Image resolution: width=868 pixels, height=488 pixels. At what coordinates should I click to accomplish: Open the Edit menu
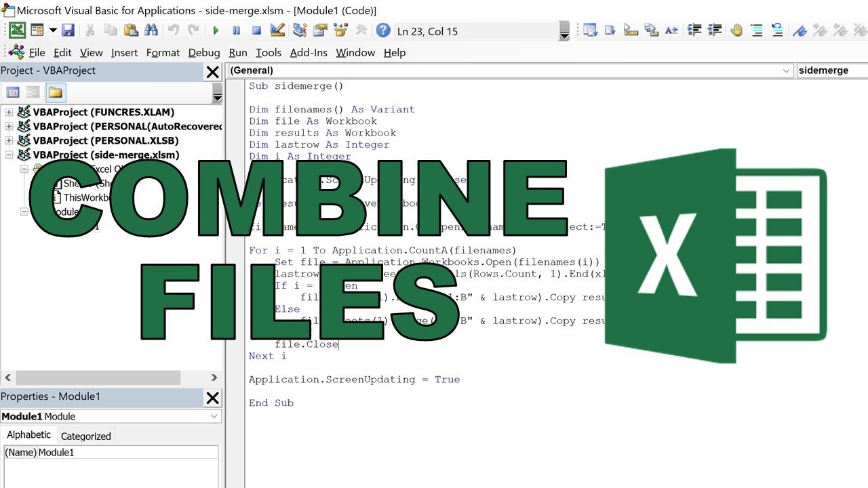(62, 52)
